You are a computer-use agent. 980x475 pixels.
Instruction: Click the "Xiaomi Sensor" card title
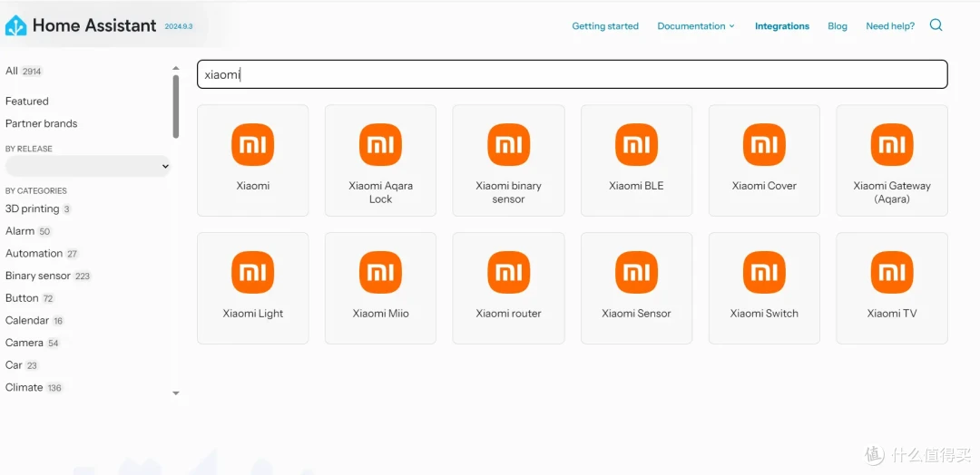point(636,314)
